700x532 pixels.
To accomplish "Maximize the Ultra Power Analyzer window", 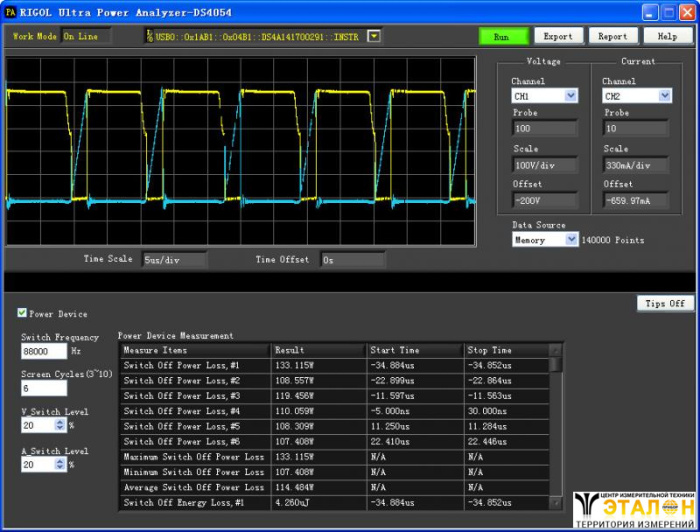I will pos(667,12).
